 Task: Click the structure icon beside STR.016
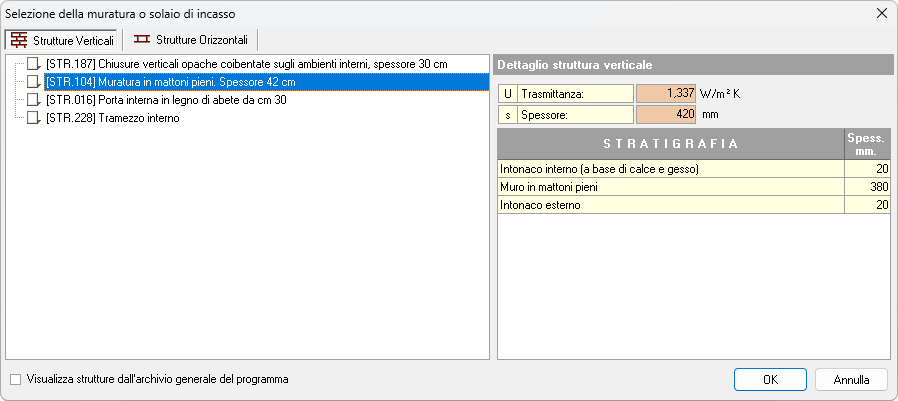click(x=34, y=100)
